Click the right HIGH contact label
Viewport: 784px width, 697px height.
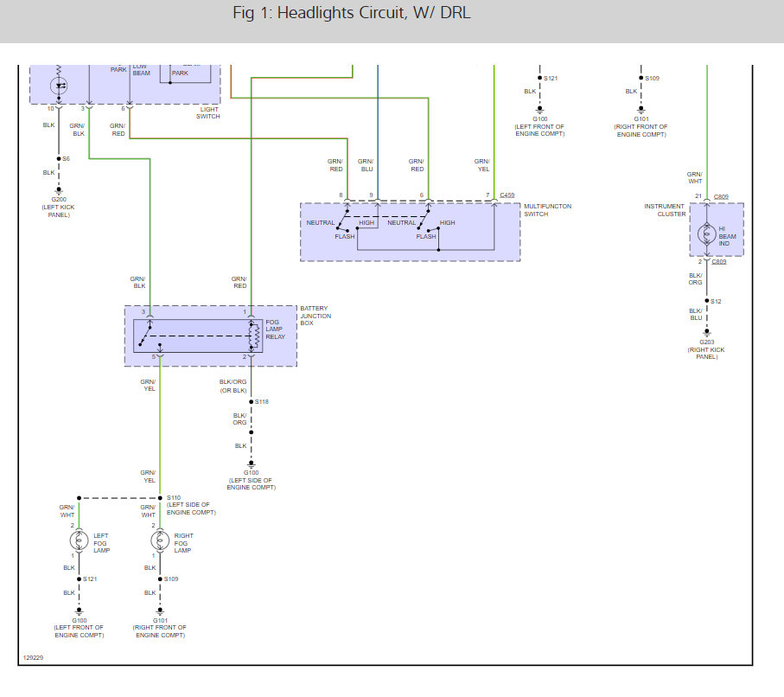coord(447,222)
